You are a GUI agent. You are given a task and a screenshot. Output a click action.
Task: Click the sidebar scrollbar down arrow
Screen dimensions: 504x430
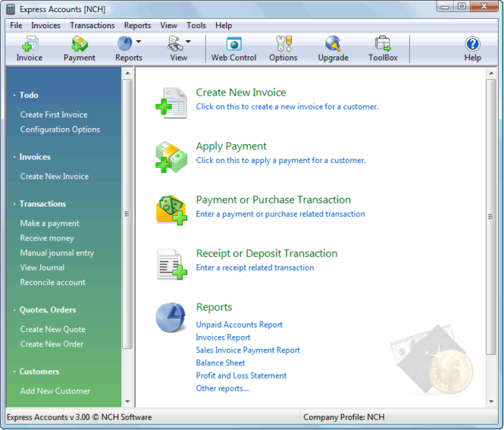pyautogui.click(x=127, y=401)
